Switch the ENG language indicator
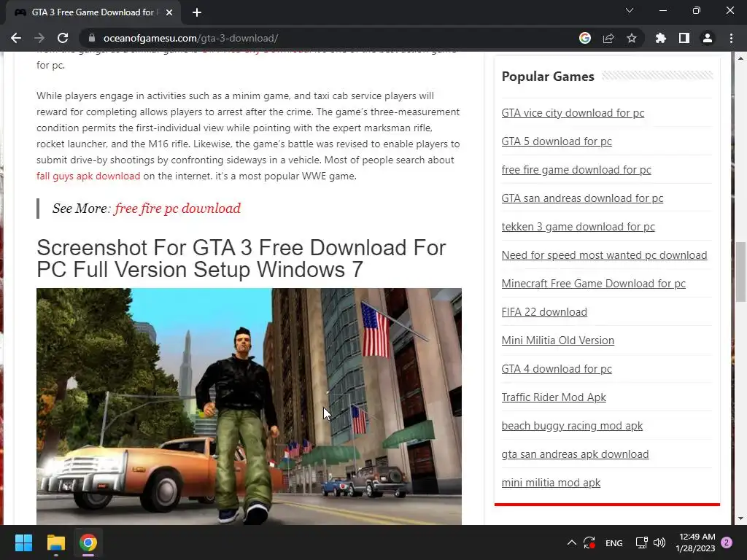This screenshot has width=747, height=560. 614,542
